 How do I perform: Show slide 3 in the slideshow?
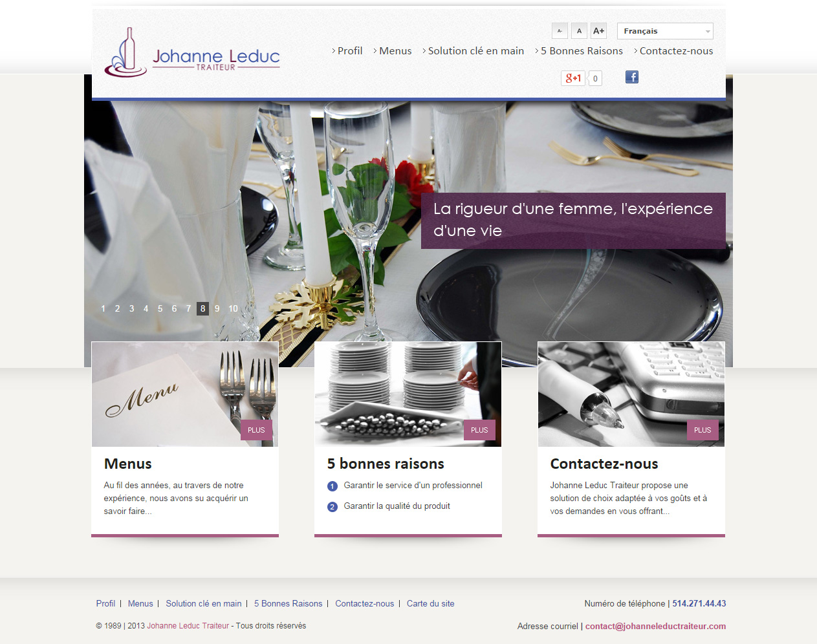point(131,308)
